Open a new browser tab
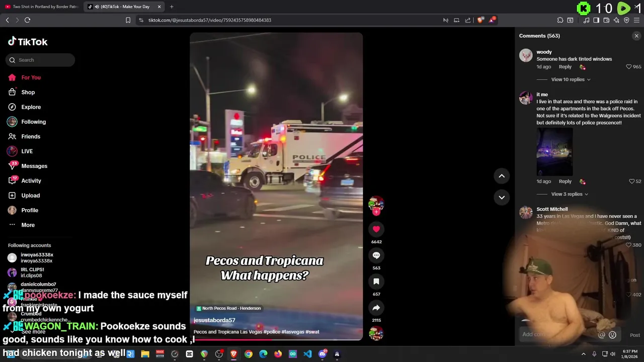Viewport: 644px width, 362px height. (172, 7)
